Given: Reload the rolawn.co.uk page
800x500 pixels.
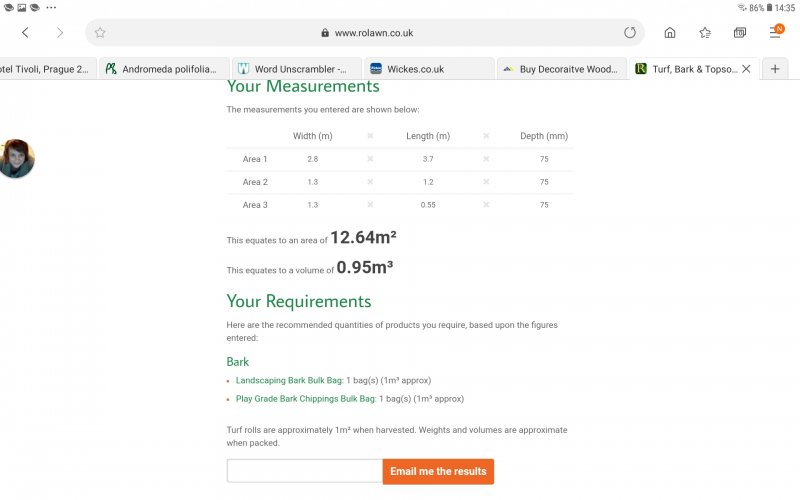Looking at the screenshot, I should coord(630,33).
